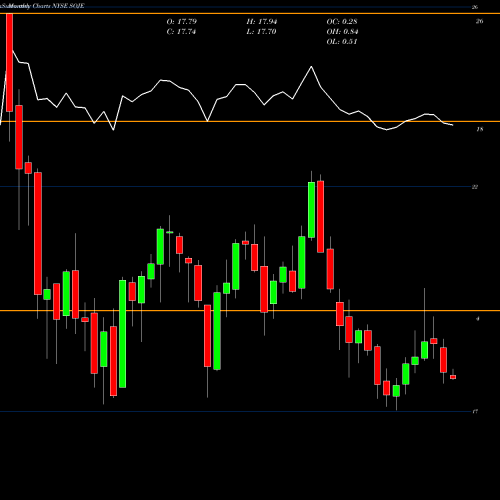Click the '18' price axis label

click(x=479, y=129)
